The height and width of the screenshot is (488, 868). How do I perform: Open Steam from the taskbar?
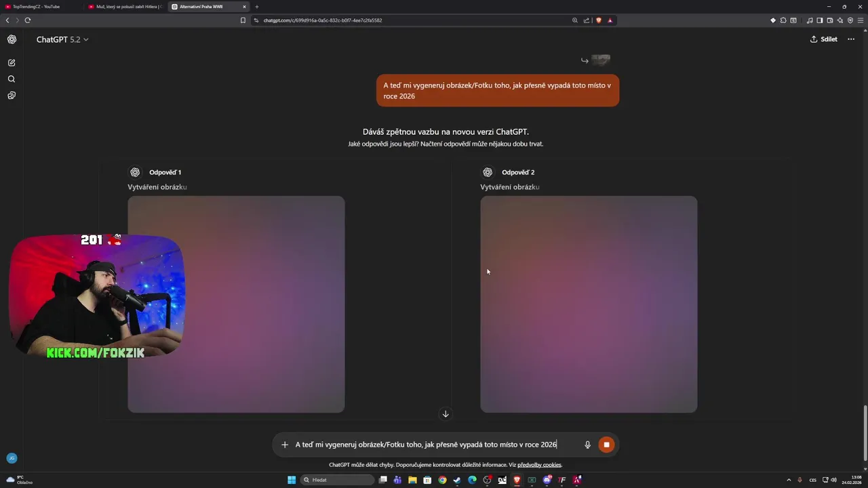coord(457,480)
